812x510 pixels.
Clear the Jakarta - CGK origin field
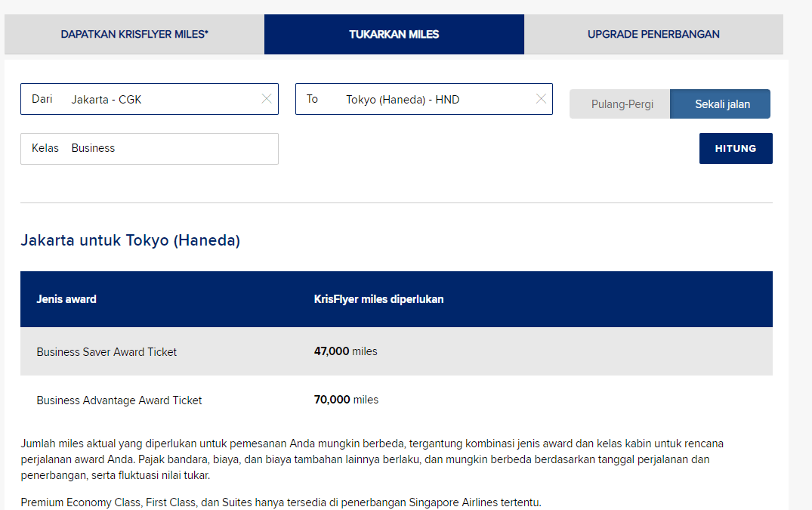tap(266, 99)
